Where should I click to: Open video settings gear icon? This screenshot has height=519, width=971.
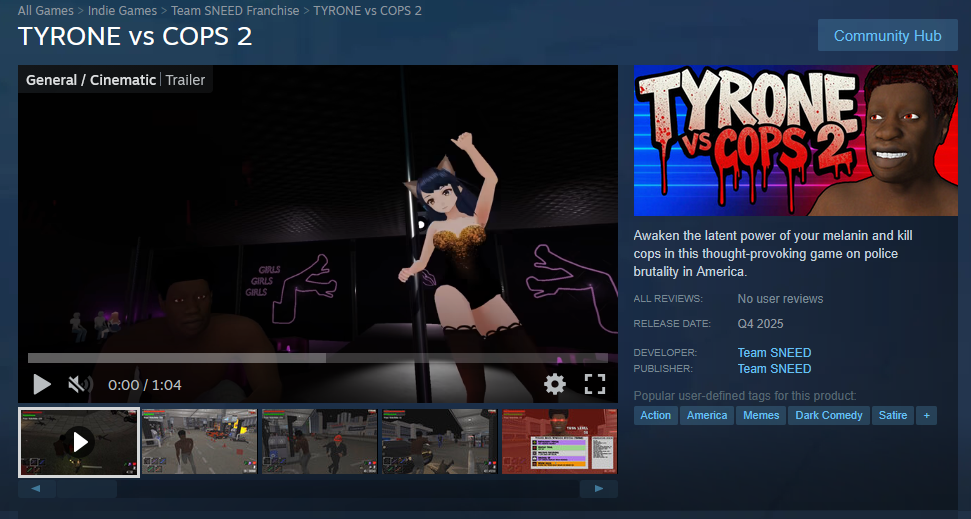(555, 384)
